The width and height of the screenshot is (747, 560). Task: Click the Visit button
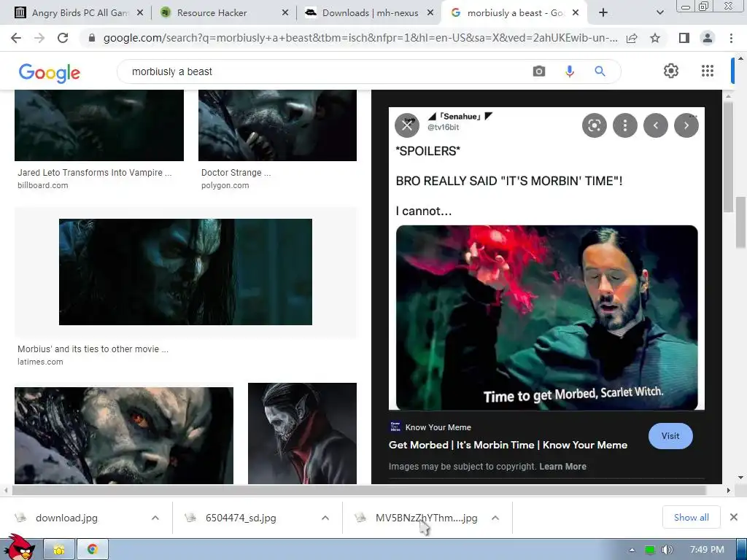[x=670, y=436]
